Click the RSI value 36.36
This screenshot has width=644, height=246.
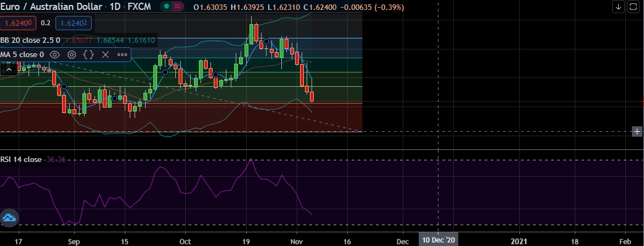[x=56, y=159]
